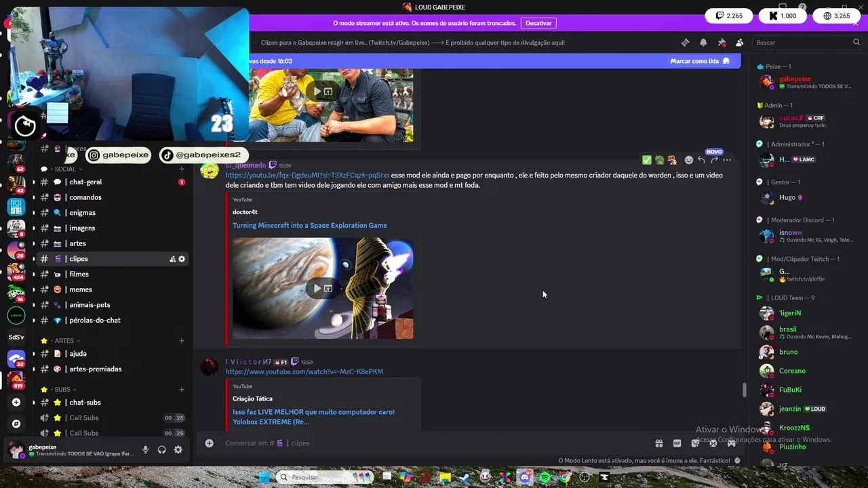Click Marcar como lida button
Viewport: 868px width, 488px height.
[x=700, y=61]
